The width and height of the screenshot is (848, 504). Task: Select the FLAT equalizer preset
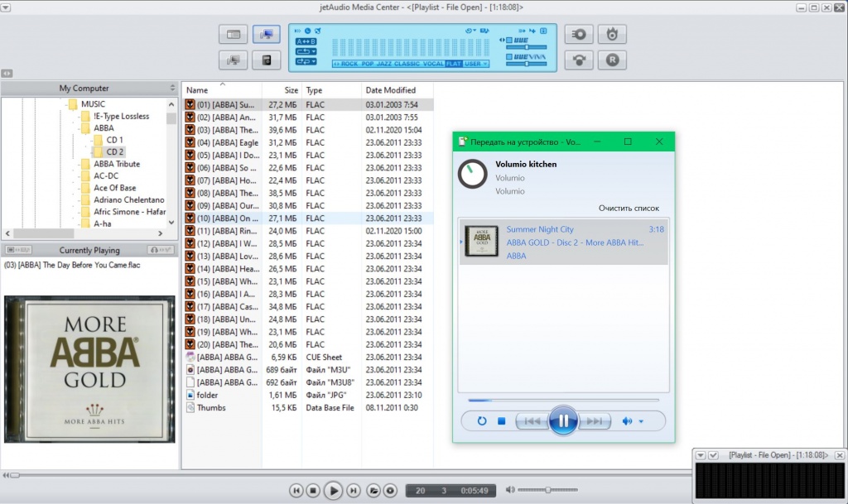point(454,64)
